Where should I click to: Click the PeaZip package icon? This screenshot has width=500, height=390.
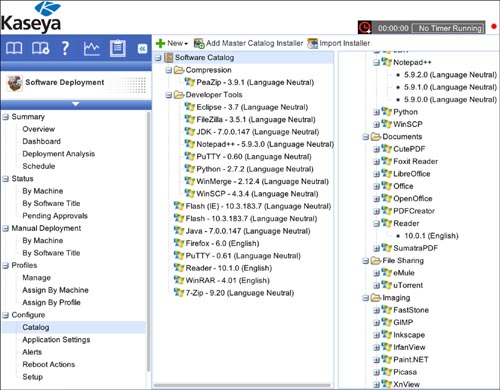tap(190, 82)
